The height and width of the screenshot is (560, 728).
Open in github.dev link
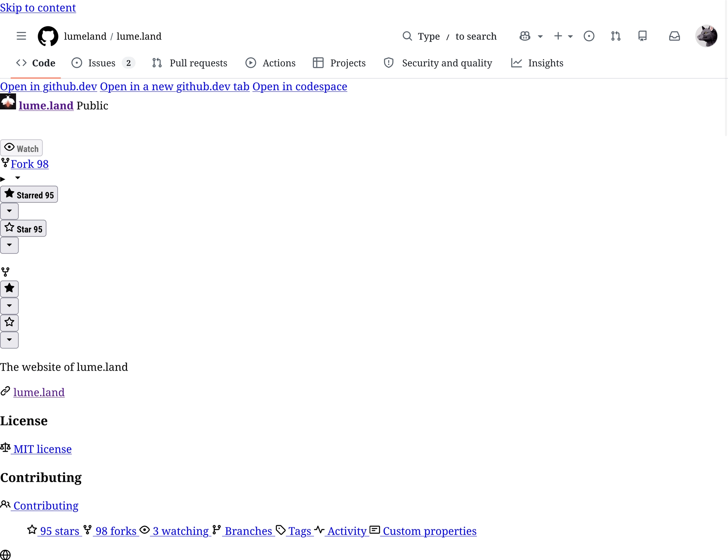pos(49,86)
